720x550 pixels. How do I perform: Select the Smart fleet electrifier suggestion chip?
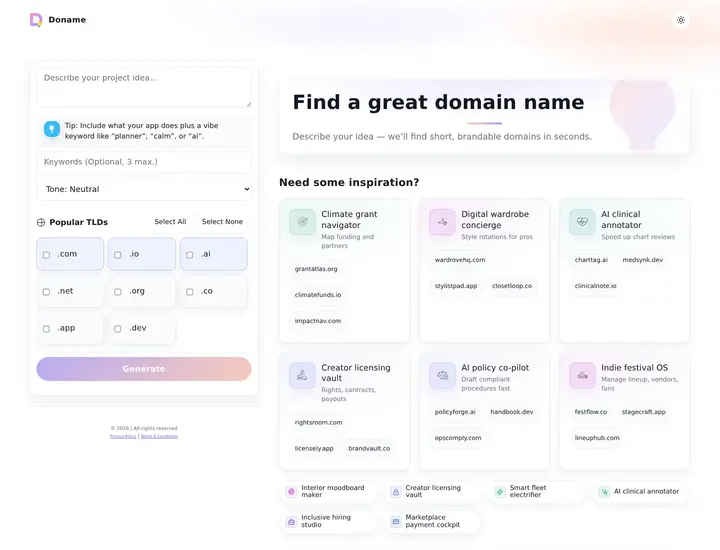click(x=536, y=491)
